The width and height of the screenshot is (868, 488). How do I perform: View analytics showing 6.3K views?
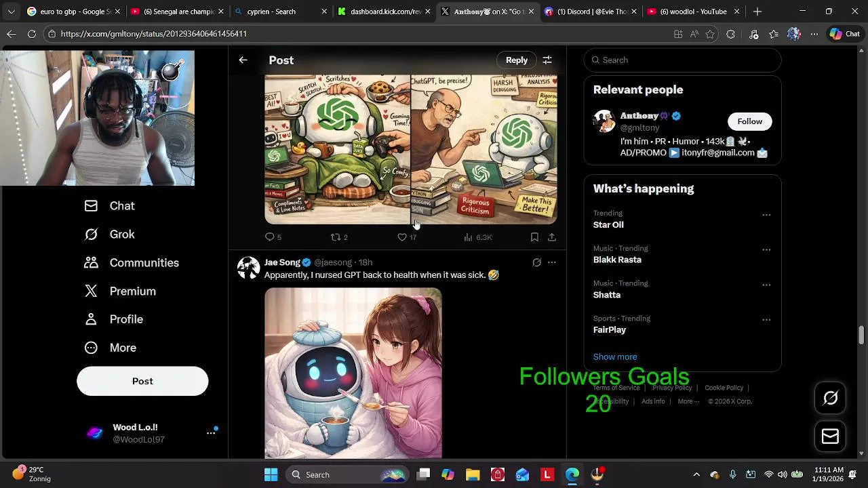click(x=478, y=237)
